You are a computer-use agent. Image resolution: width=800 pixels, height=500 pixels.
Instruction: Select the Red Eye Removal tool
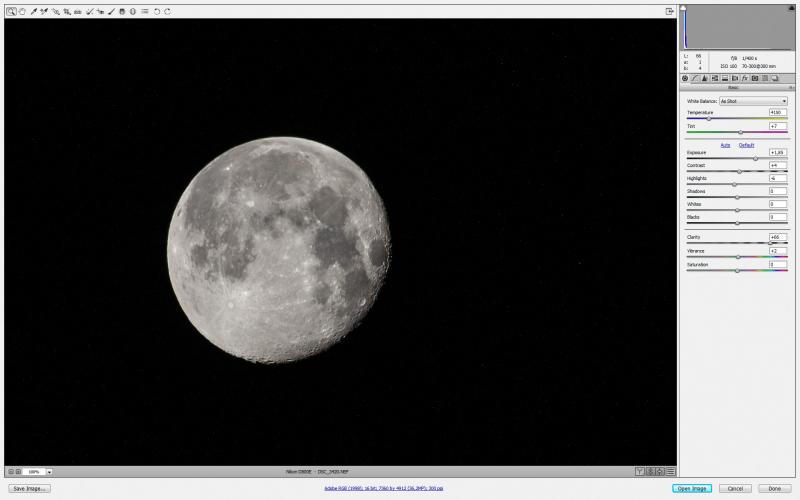coord(100,11)
